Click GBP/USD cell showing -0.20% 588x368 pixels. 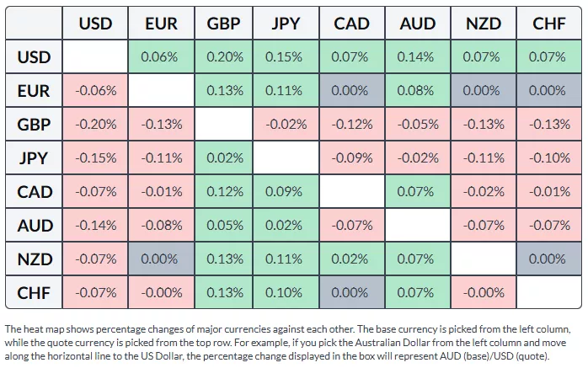(x=95, y=125)
